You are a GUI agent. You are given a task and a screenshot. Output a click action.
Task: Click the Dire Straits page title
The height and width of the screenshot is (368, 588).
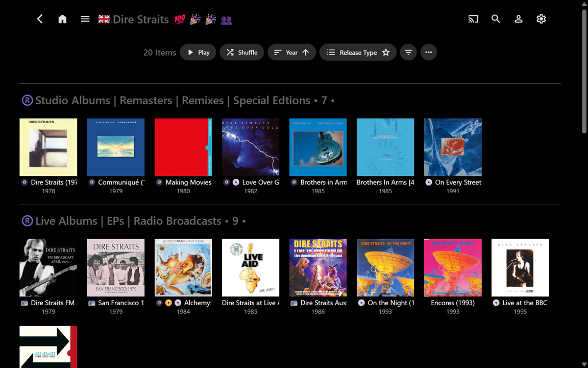pyautogui.click(x=141, y=19)
